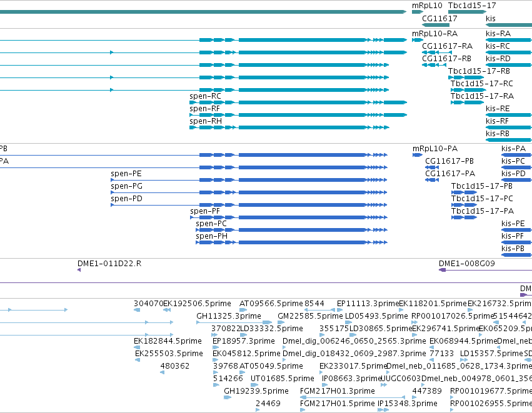
Task: Click the AT05049.5prime EST label
Action: pos(271,367)
